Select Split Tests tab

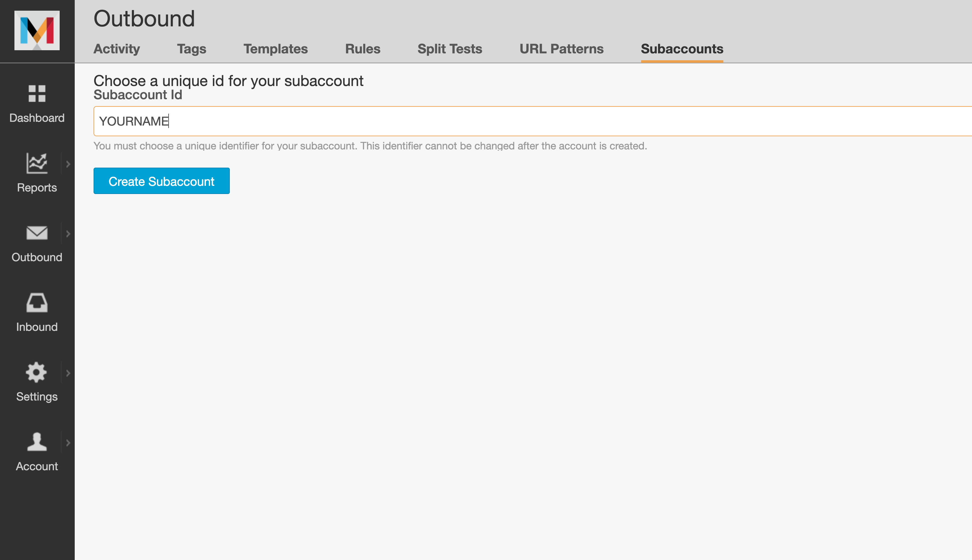coord(449,48)
